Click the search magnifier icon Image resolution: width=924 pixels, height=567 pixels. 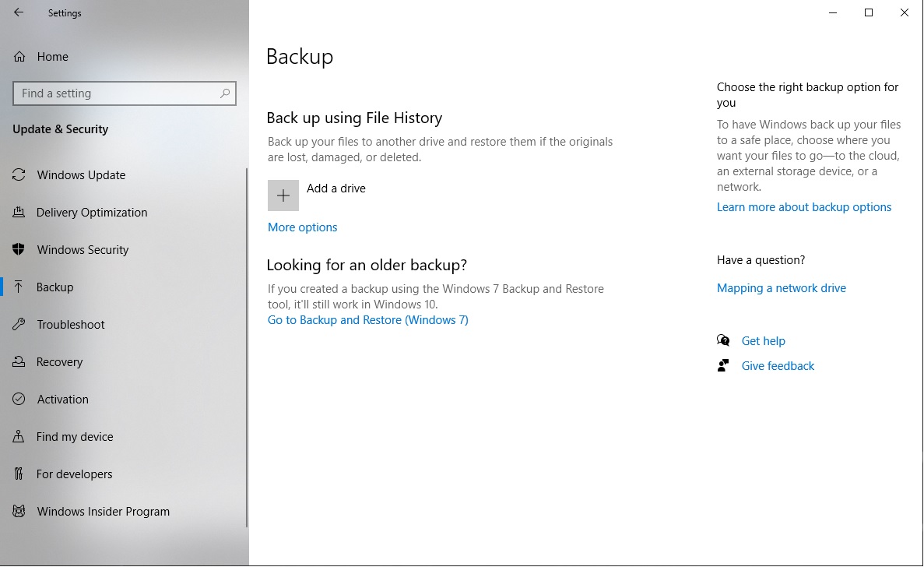[224, 93]
